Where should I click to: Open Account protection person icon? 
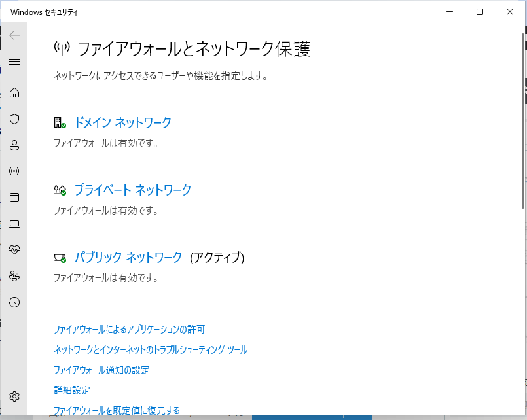14,145
